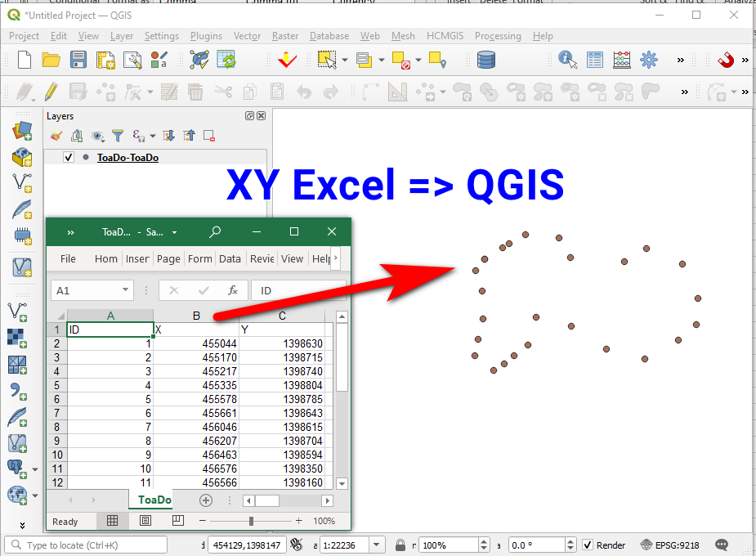Add new sheet plus button in Excel

click(206, 500)
